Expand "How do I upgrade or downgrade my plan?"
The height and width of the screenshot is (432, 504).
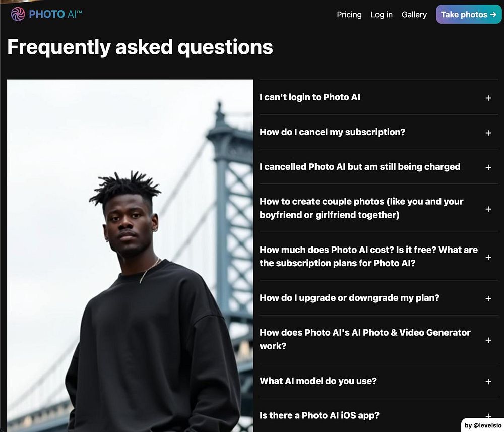point(379,298)
